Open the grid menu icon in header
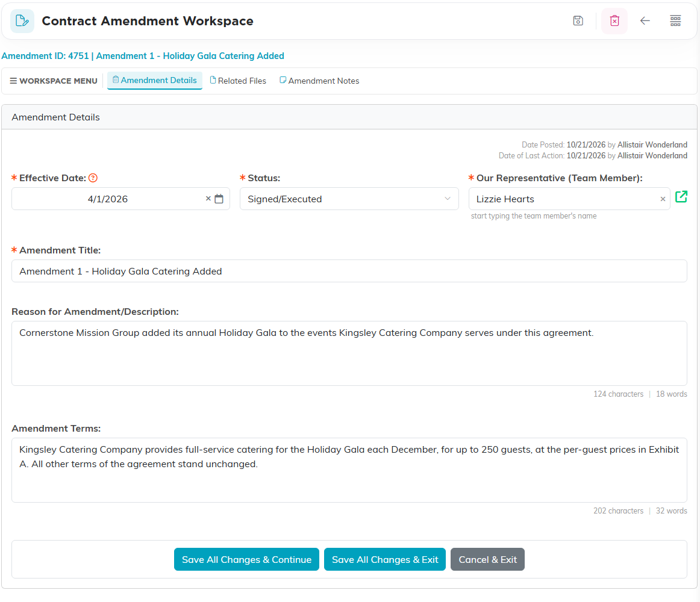 coord(675,20)
